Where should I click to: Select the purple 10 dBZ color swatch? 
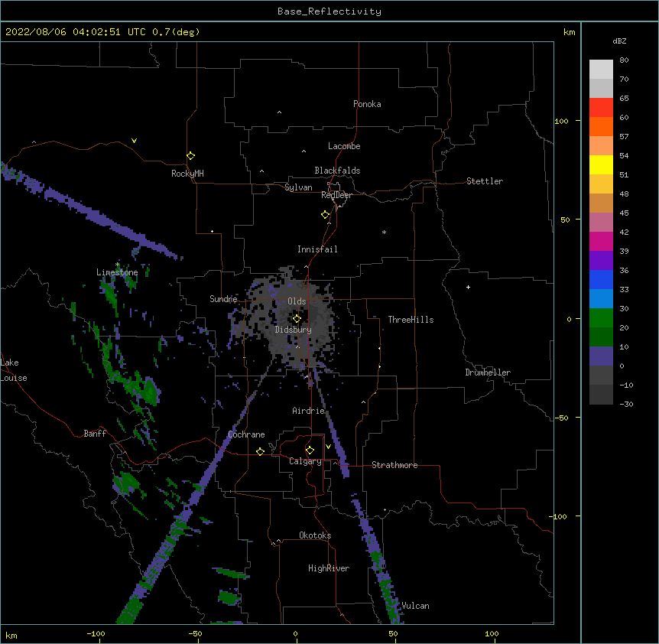pyautogui.click(x=601, y=356)
